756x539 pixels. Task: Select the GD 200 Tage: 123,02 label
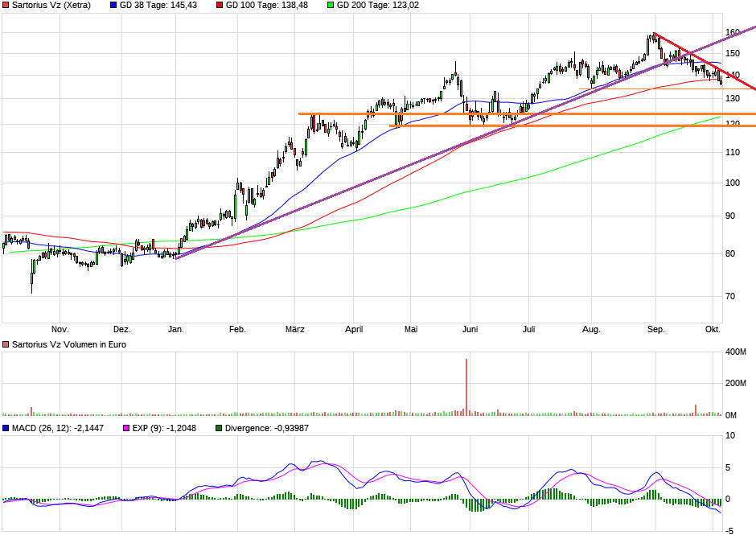point(376,6)
